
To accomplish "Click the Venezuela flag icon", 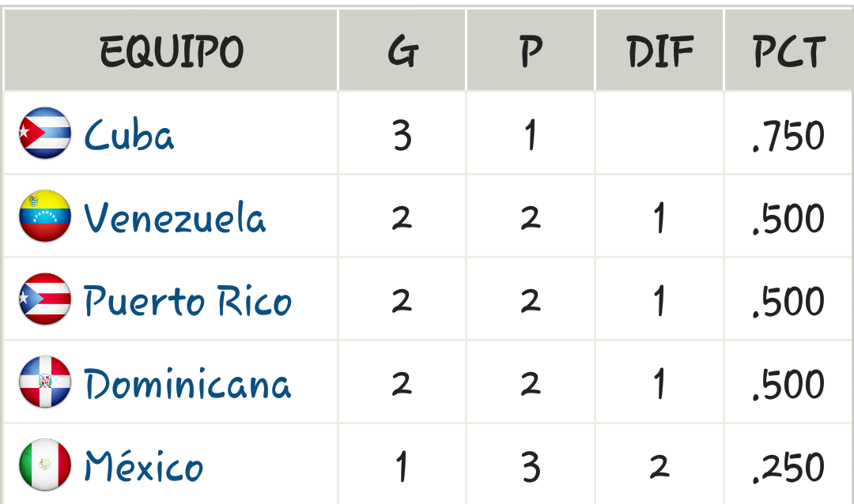I will click(44, 216).
